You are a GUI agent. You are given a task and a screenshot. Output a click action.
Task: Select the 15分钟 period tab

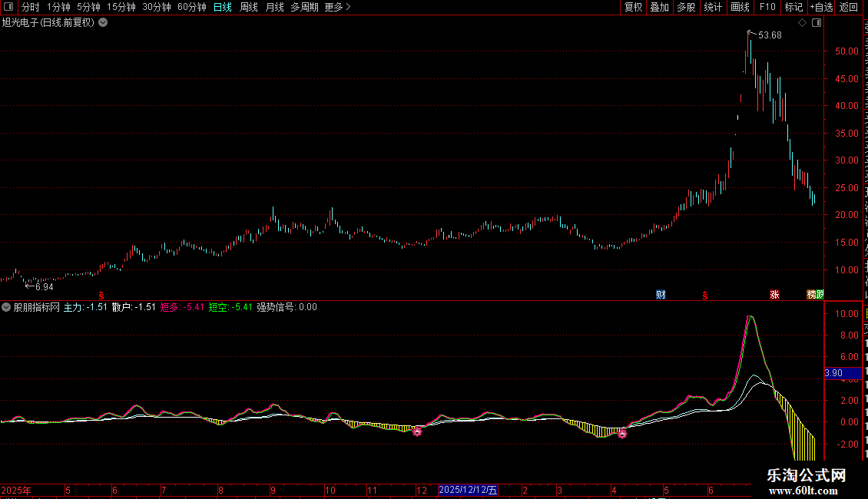click(121, 7)
